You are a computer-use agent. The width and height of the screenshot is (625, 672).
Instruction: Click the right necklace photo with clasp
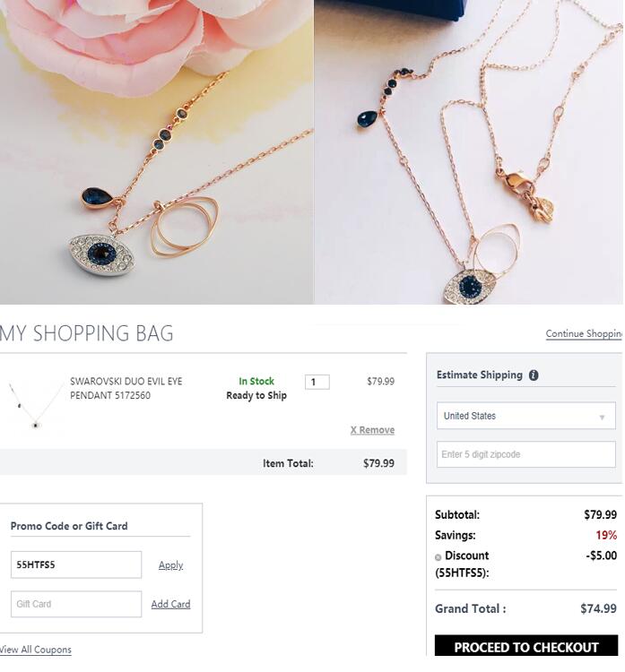(468, 152)
